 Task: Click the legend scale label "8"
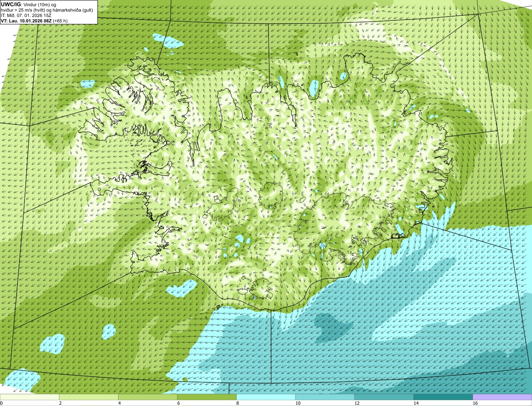tap(237, 403)
